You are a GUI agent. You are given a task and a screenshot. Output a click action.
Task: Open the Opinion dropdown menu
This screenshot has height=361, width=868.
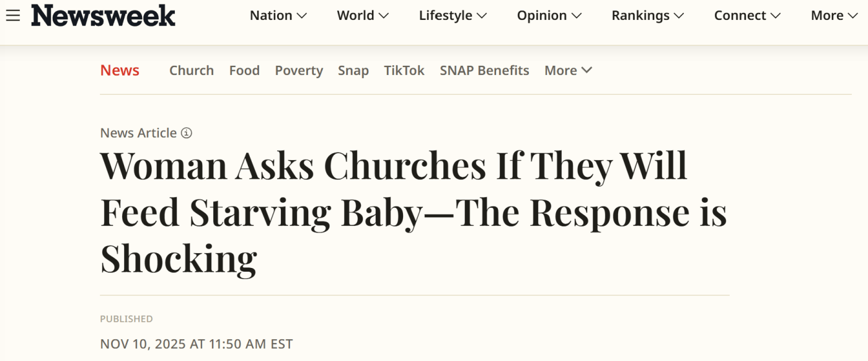[549, 16]
